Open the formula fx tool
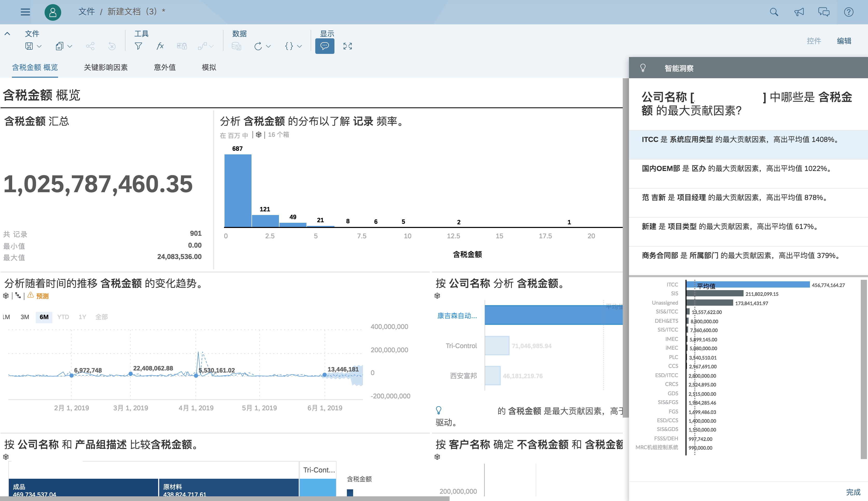 [x=160, y=46]
